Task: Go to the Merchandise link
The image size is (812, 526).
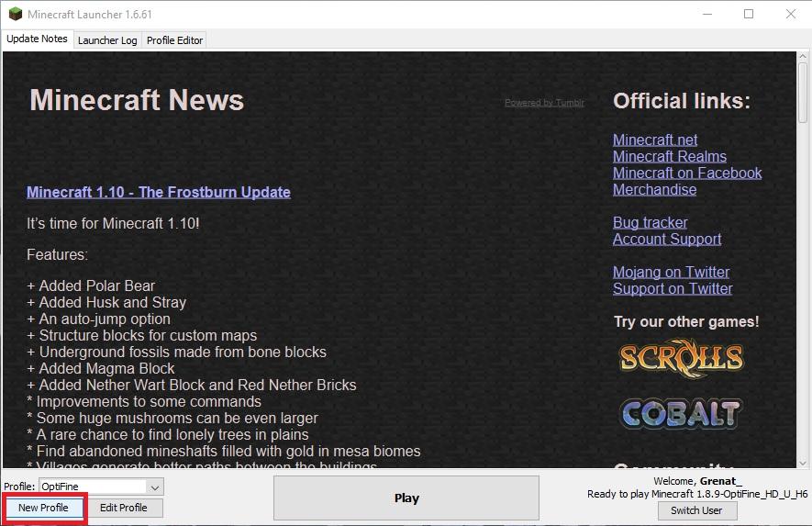Action: click(x=654, y=190)
